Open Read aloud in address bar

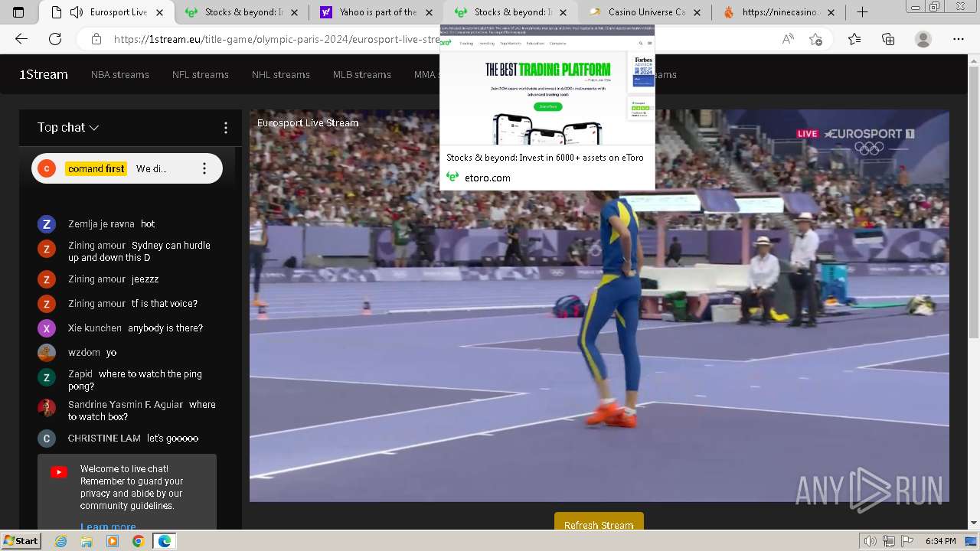(788, 39)
